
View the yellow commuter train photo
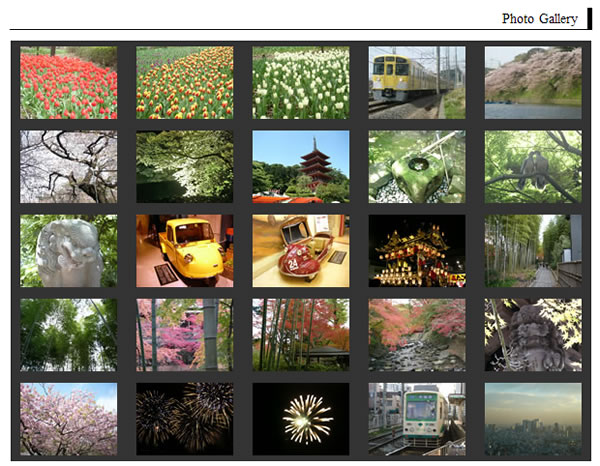coord(416,83)
